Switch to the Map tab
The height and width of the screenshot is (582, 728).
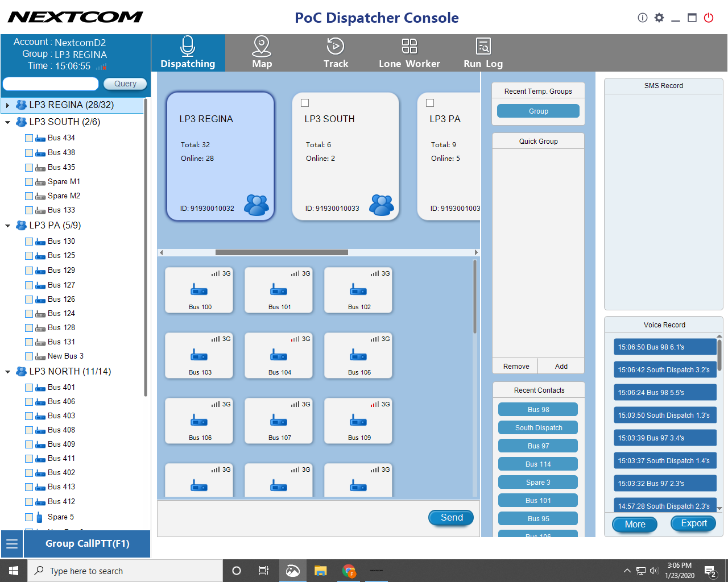click(262, 53)
